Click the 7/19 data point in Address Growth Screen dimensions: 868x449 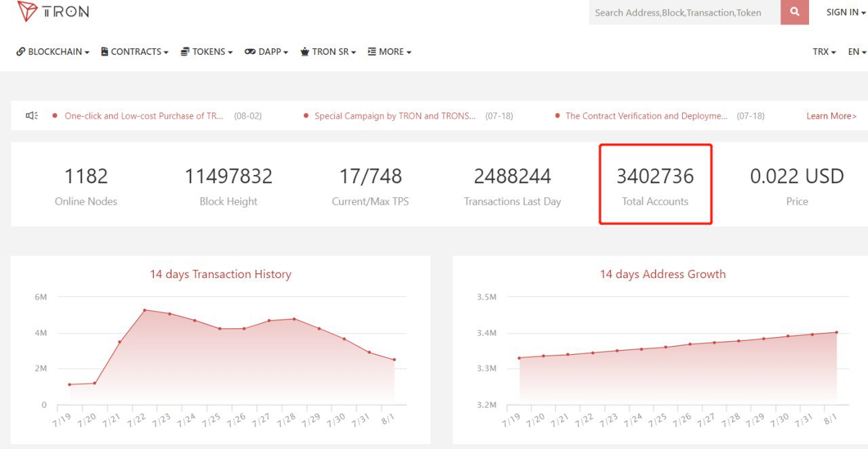pos(519,358)
